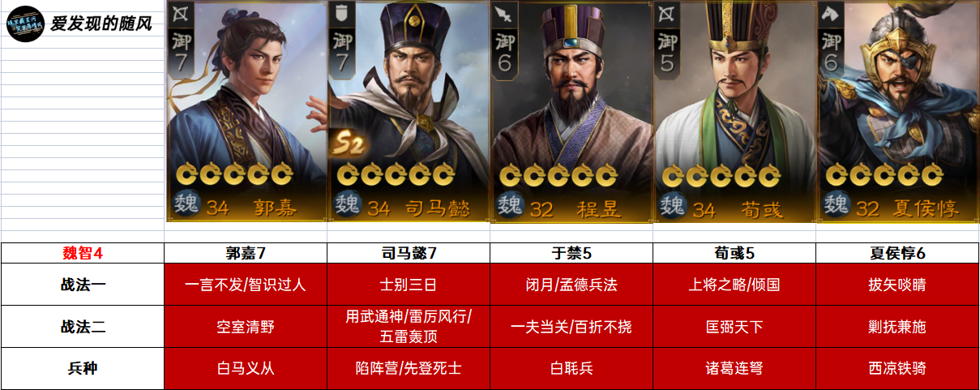Click the spear troop icon on 程昱 card

click(504, 12)
